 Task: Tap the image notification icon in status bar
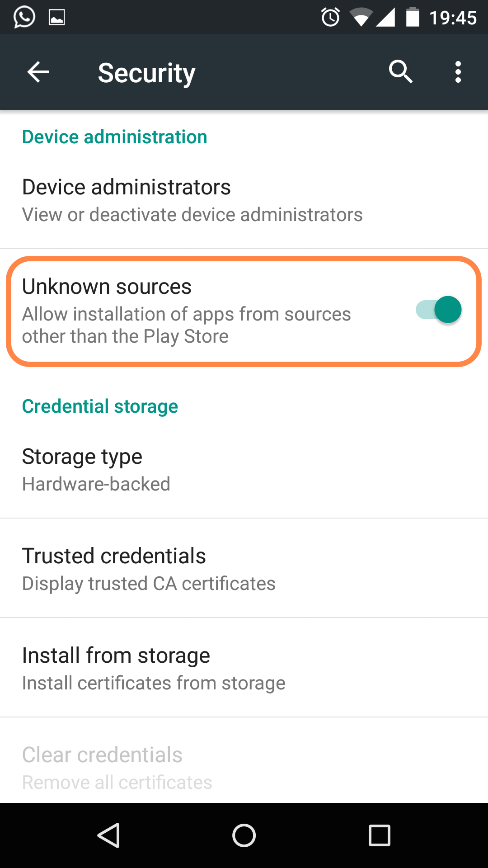[57, 18]
